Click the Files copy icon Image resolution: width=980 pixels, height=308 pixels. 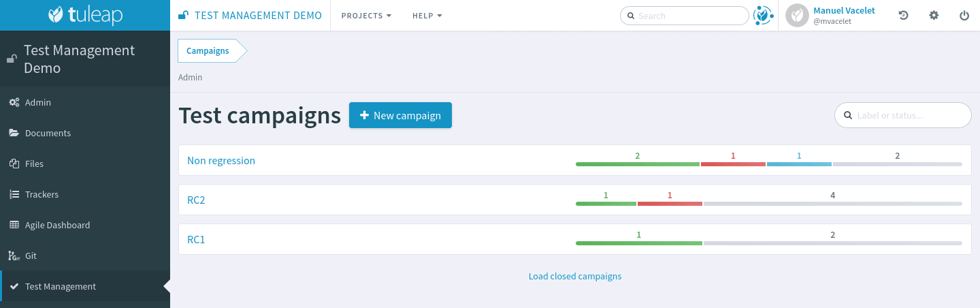(x=14, y=164)
